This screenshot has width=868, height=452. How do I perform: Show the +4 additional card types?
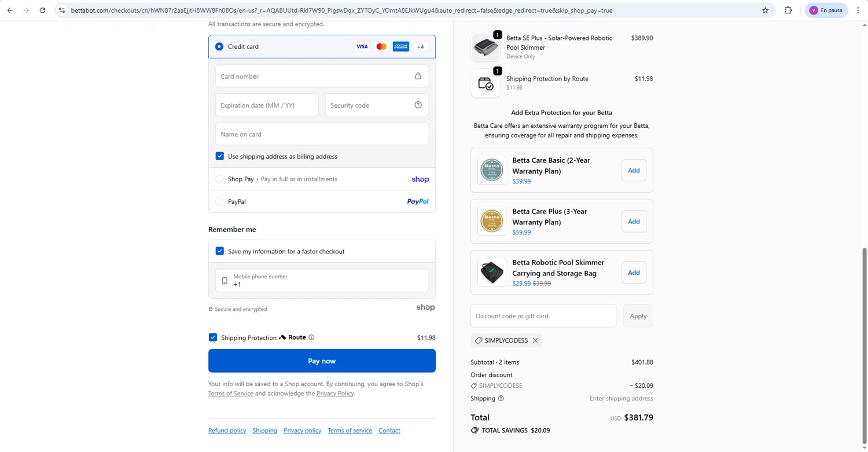421,46
